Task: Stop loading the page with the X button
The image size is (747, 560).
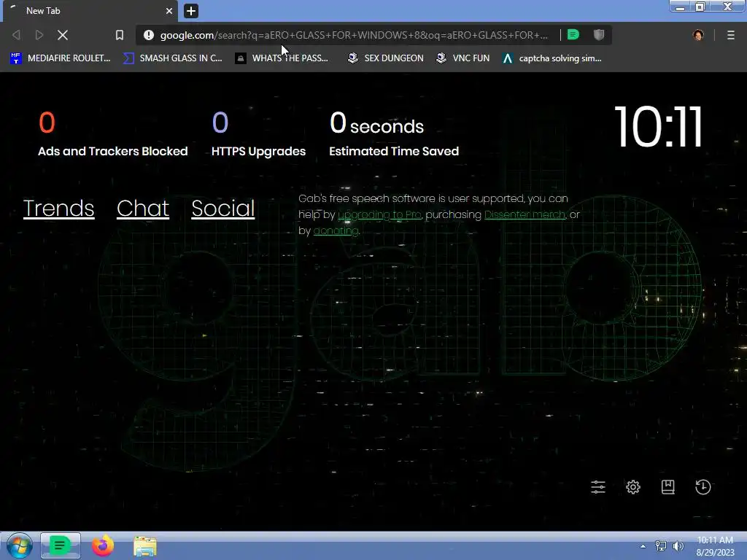Action: [x=63, y=35]
